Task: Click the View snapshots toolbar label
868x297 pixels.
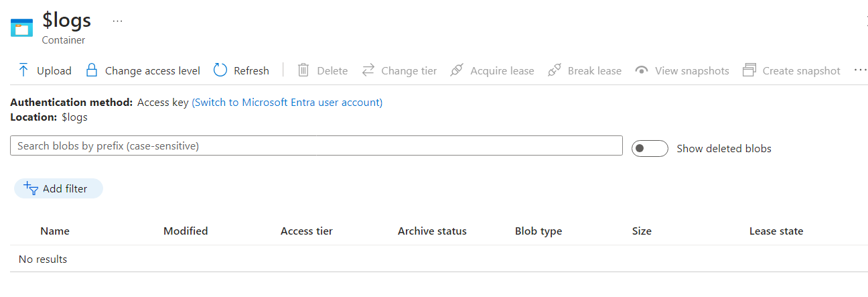Action: [692, 71]
